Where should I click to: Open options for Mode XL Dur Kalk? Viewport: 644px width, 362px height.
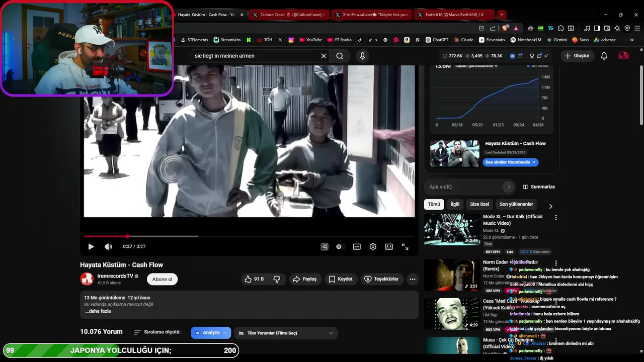click(556, 218)
